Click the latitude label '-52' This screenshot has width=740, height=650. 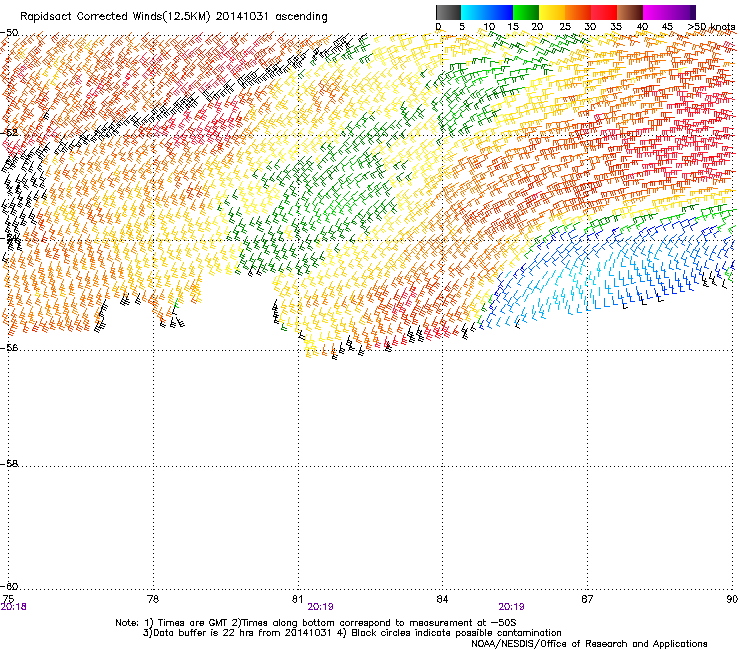[9, 133]
